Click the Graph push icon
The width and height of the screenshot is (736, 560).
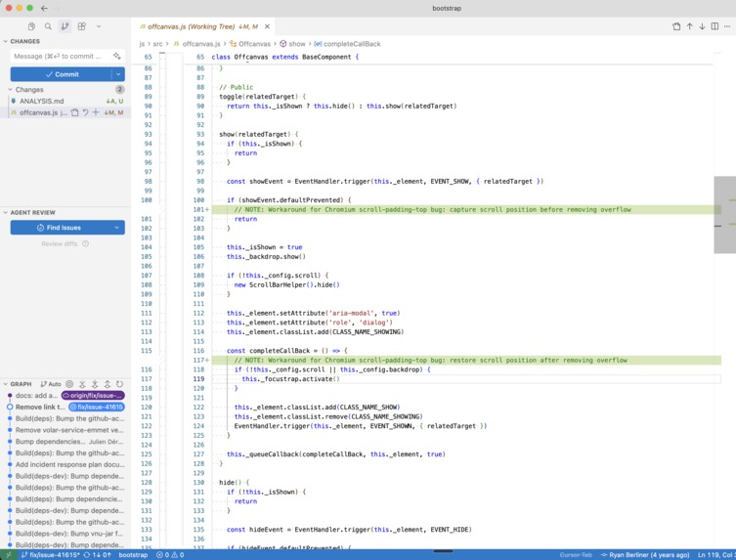[x=107, y=384]
